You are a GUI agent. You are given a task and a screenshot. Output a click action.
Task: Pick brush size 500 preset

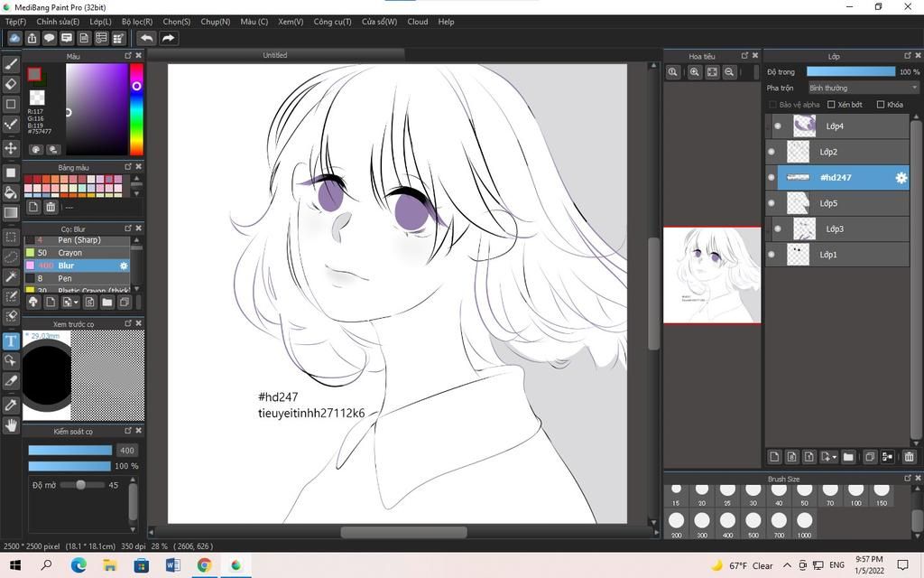[x=753, y=525]
